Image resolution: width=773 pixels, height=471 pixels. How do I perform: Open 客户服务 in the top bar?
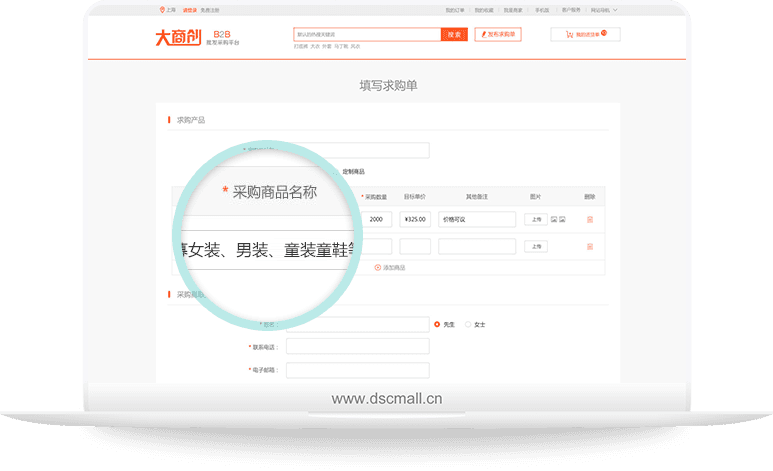pyautogui.click(x=571, y=10)
